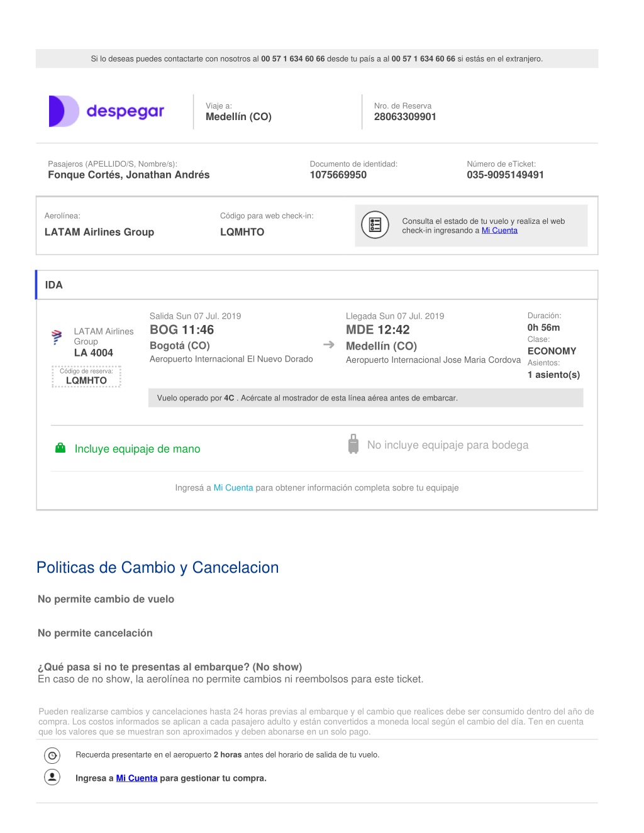Click flight number LA 4004
Screen dimensions: 644x833
tap(94, 353)
